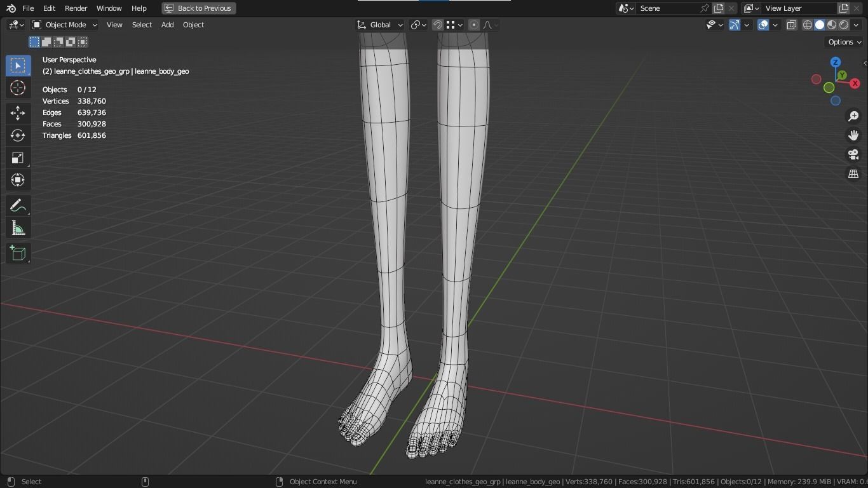Activate the Scale tool
The width and height of the screenshot is (868, 488).
click(x=18, y=158)
